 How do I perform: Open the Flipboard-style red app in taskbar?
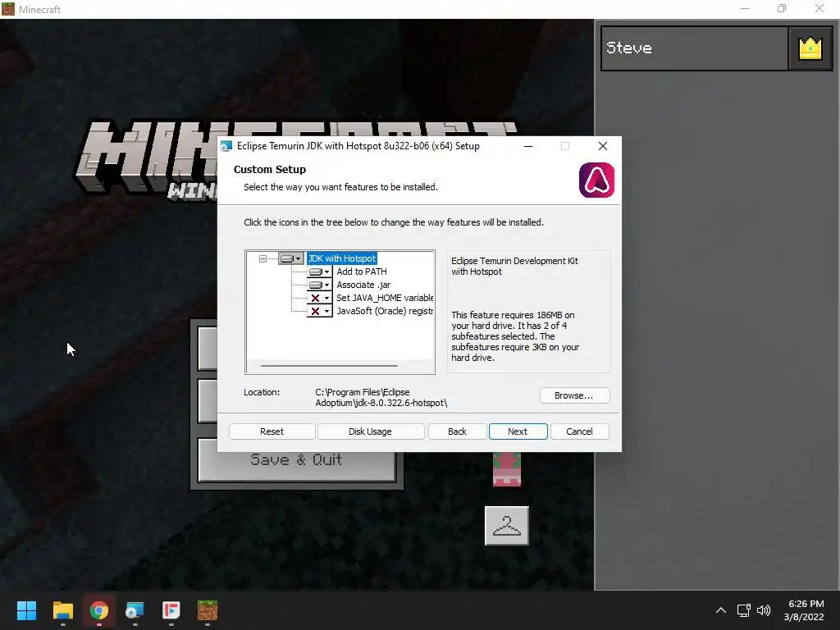pyautogui.click(x=171, y=610)
